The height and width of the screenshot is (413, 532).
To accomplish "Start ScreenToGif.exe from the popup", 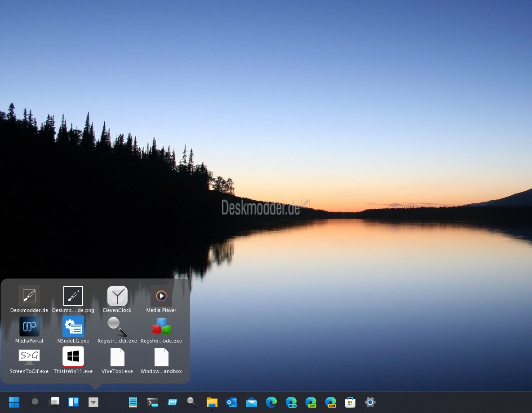I will click(x=29, y=357).
